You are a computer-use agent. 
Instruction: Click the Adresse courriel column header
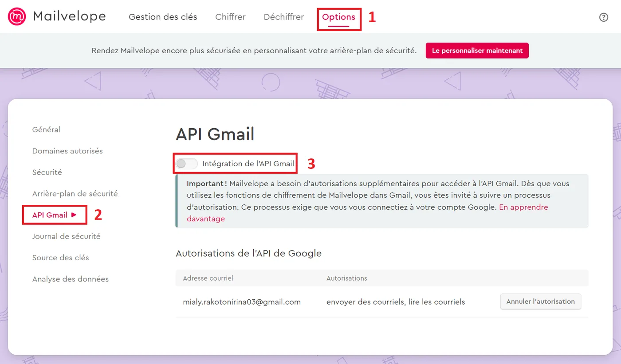pos(208,278)
